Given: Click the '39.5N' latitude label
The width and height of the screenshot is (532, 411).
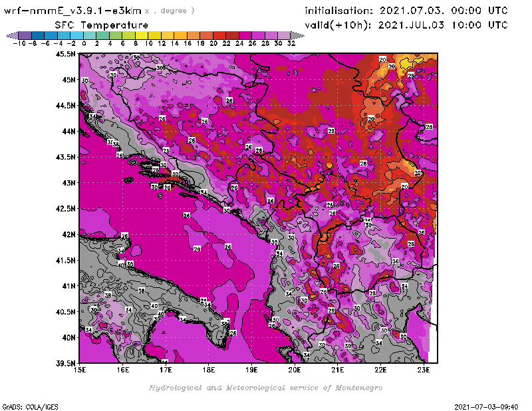Looking at the screenshot, I should 65,363.
